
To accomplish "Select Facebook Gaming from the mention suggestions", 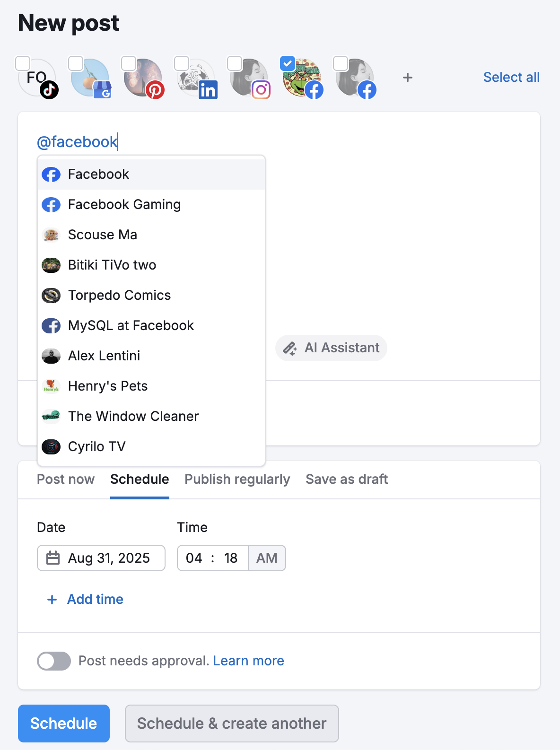I will coord(124,204).
